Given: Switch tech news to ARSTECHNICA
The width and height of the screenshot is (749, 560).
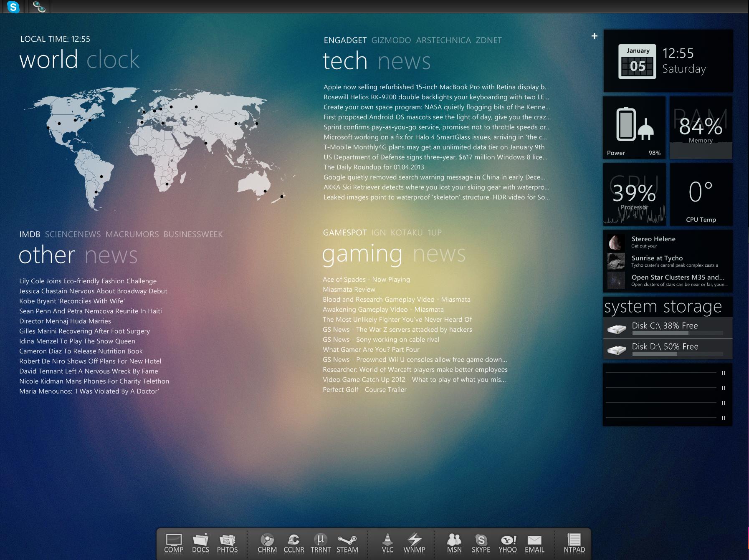Looking at the screenshot, I should 443,40.
